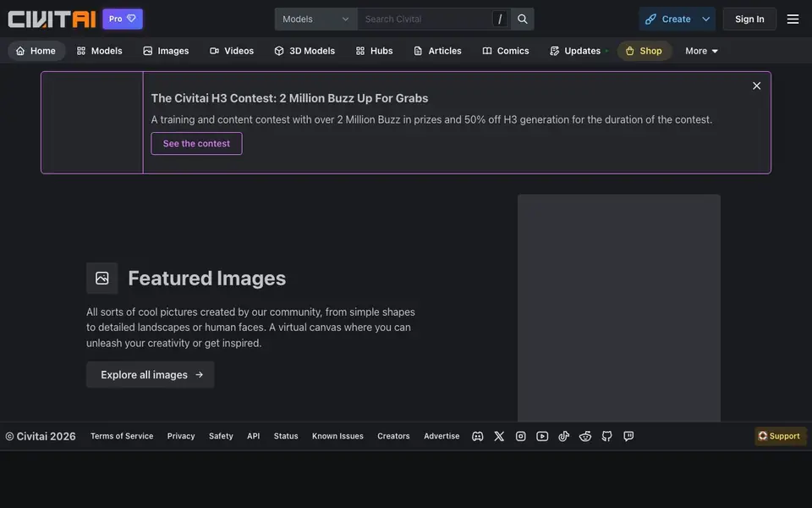The width and height of the screenshot is (812, 508).
Task: Open the GitHub icon in footer
Action: point(607,437)
